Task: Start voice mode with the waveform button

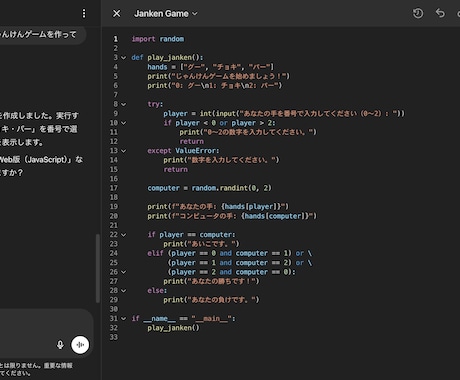Action: [x=80, y=344]
